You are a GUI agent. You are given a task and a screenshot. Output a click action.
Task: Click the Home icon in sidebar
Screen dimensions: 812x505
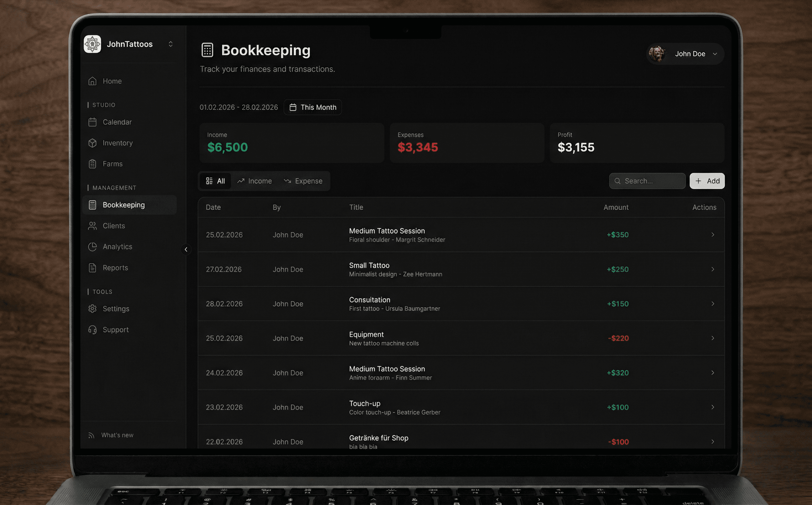[93, 81]
